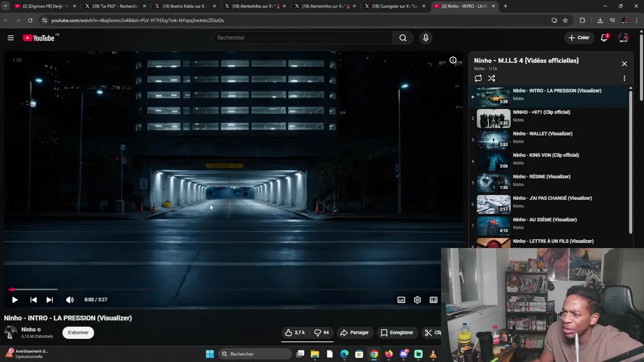This screenshot has height=362, width=644.
Task: Play Ninho - +971 (Clip officiel)
Action: [x=549, y=119]
